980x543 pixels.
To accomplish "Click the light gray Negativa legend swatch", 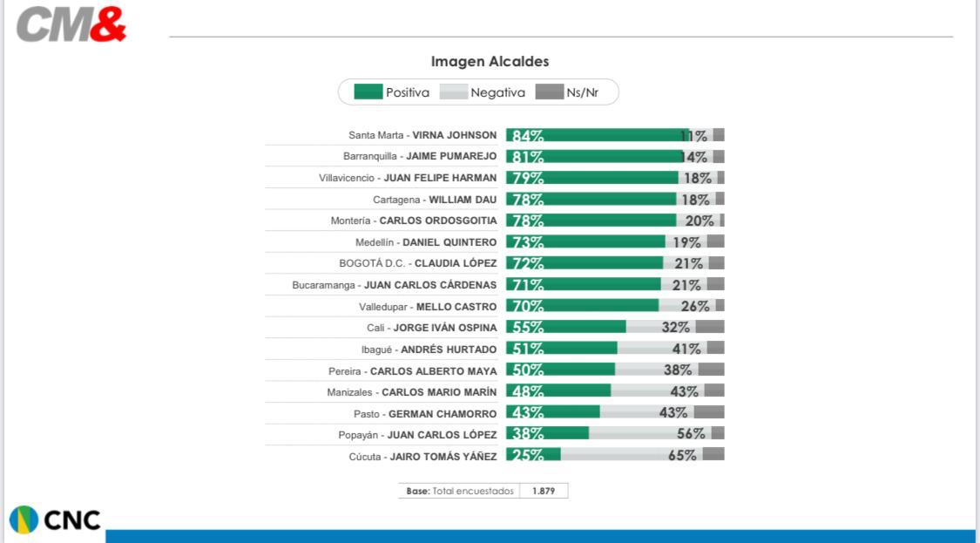I will coord(453,92).
